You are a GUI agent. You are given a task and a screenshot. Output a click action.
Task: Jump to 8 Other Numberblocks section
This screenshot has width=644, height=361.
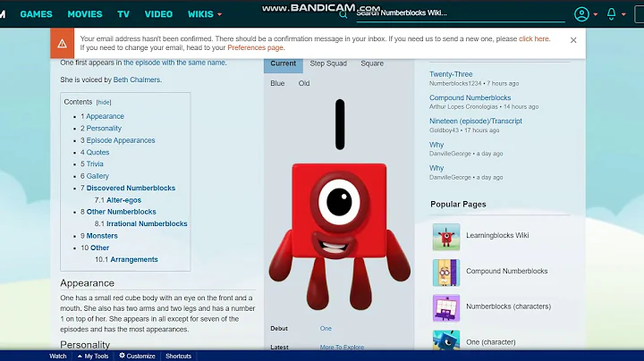pyautogui.click(x=118, y=212)
